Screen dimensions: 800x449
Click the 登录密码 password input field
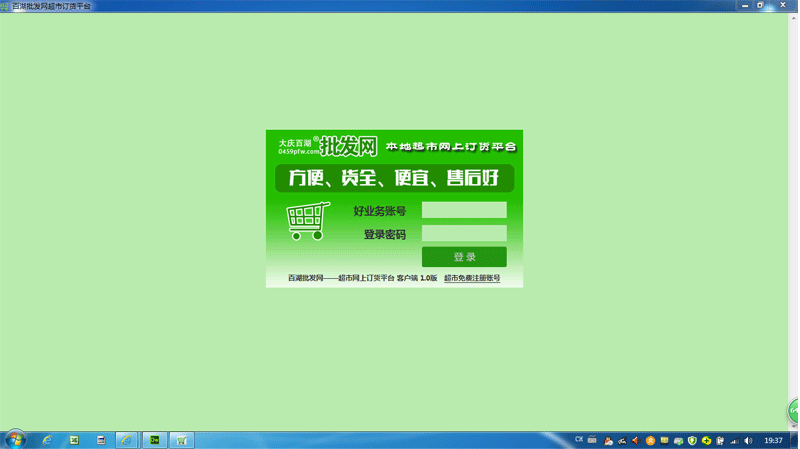point(464,233)
